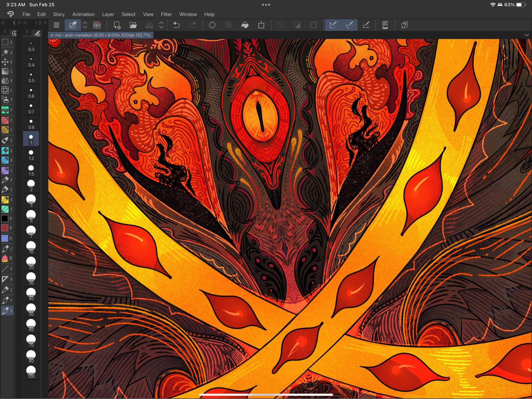Toggle the touch gesture drawing button

(x=73, y=25)
